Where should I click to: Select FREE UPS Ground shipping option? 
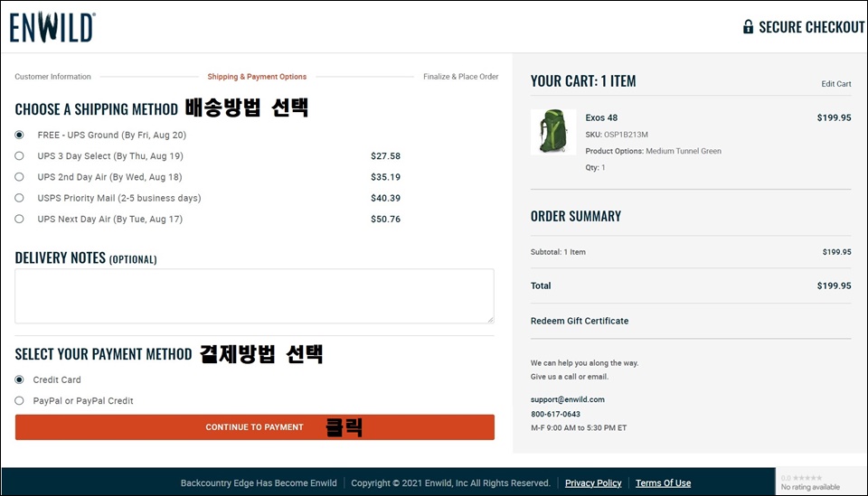coord(19,135)
